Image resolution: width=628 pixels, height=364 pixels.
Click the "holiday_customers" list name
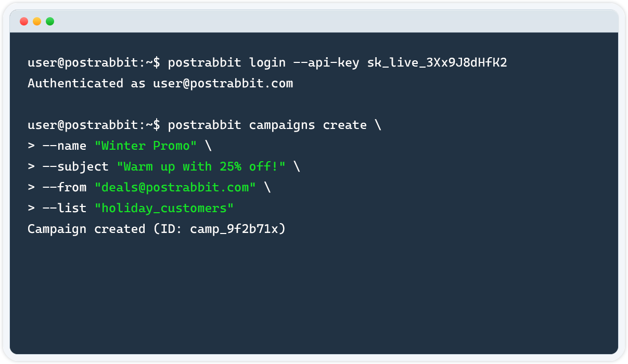164,209
